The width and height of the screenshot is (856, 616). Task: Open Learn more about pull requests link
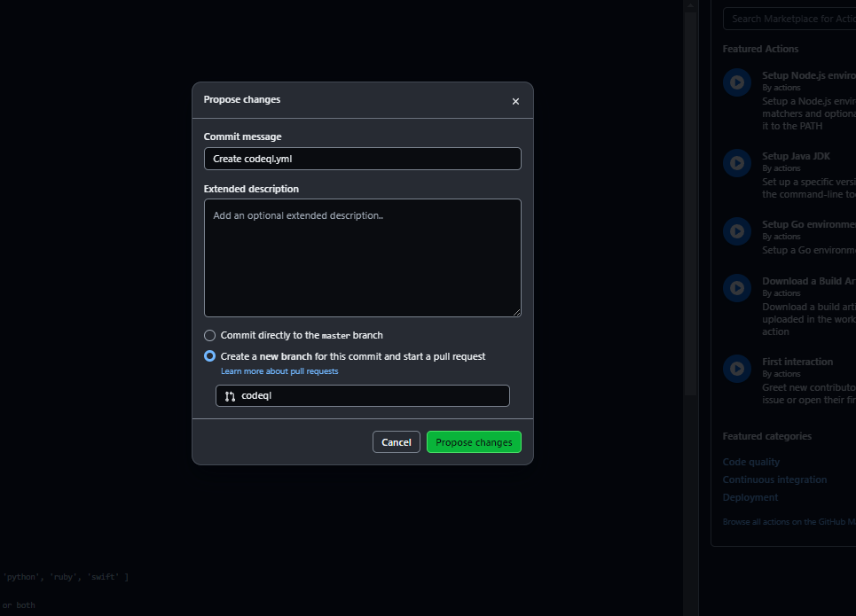coord(279,371)
